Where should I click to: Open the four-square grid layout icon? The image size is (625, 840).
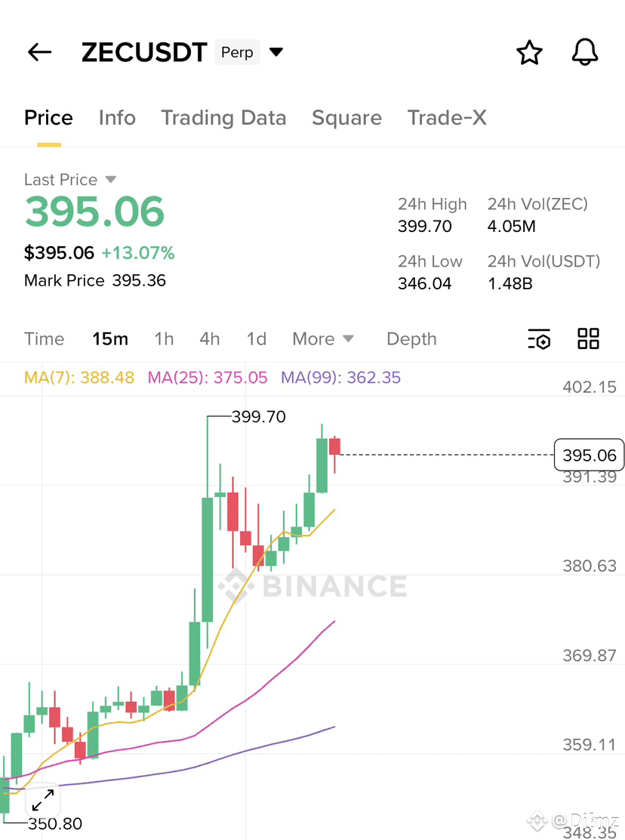(x=588, y=338)
